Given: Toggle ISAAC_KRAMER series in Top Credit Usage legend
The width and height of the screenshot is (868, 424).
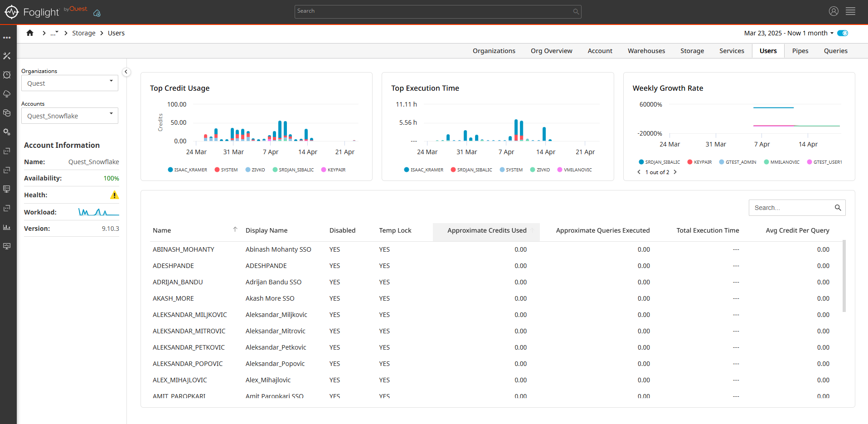Looking at the screenshot, I should (187, 170).
